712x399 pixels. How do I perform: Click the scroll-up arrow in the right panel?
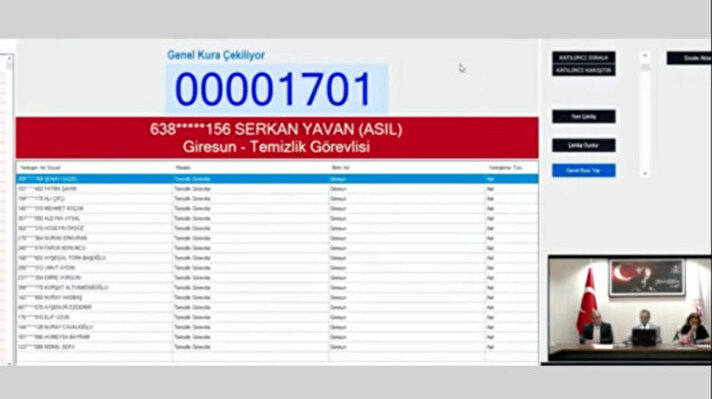coord(645,56)
